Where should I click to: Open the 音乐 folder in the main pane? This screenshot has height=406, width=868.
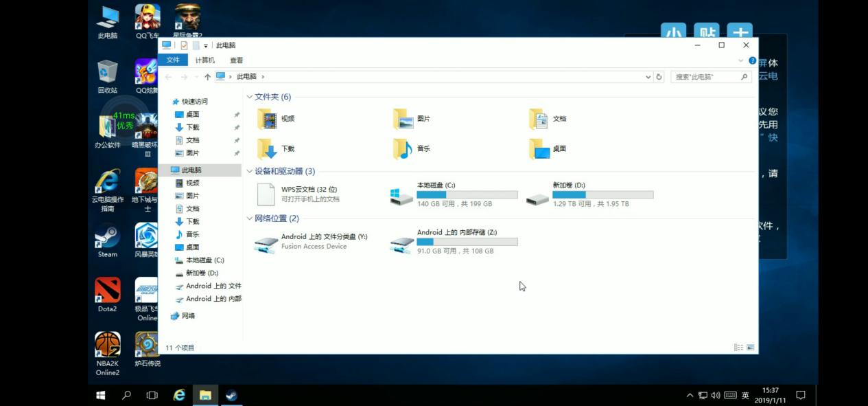(412, 148)
